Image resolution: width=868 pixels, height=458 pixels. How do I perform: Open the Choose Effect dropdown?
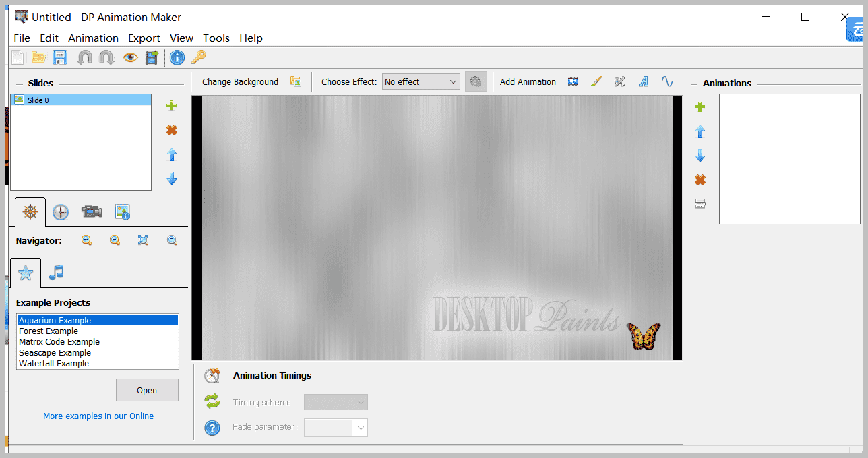(421, 81)
